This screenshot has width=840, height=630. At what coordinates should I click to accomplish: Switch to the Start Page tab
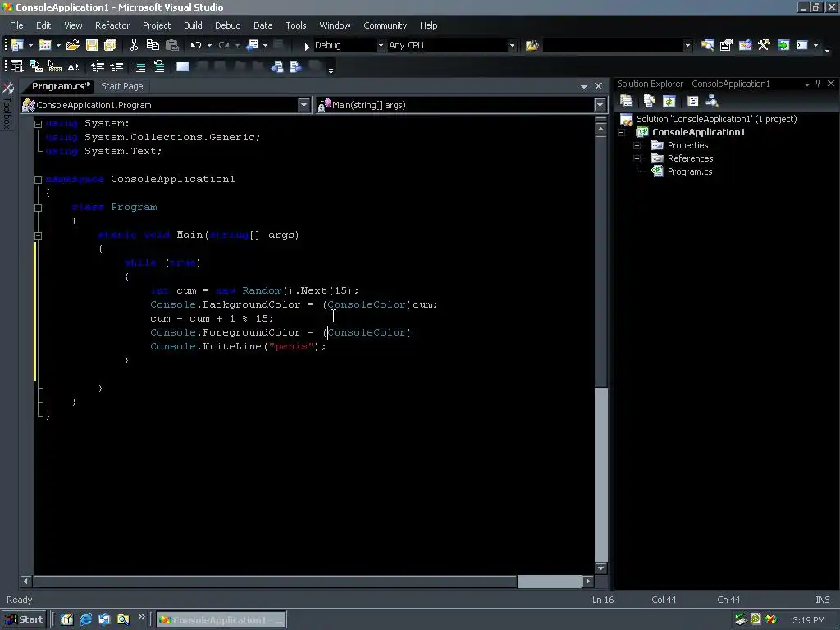click(122, 86)
